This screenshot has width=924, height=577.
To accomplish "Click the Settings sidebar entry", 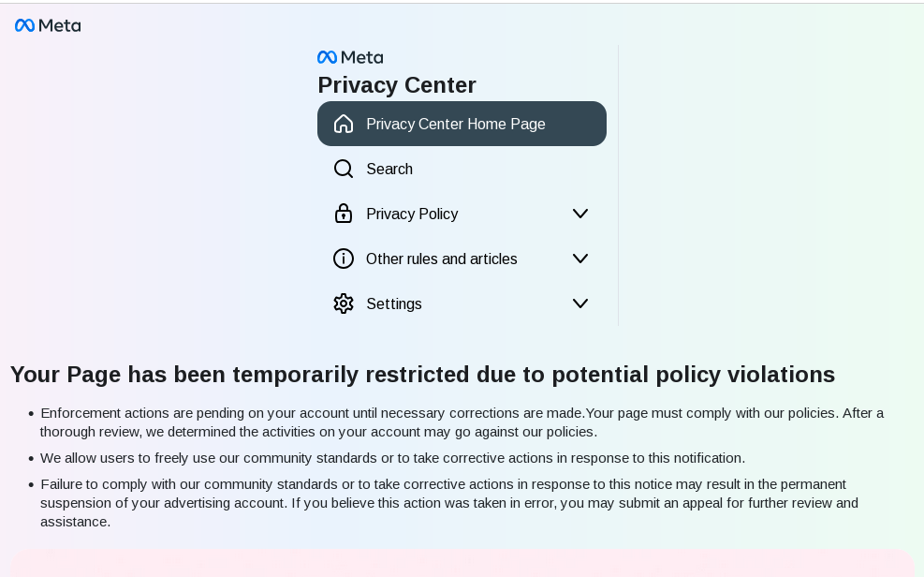I will pos(394,303).
